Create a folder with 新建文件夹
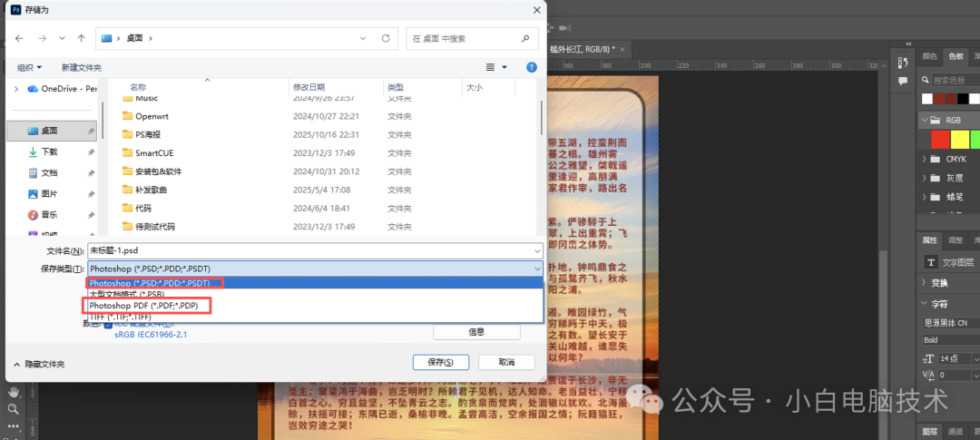 (82, 67)
